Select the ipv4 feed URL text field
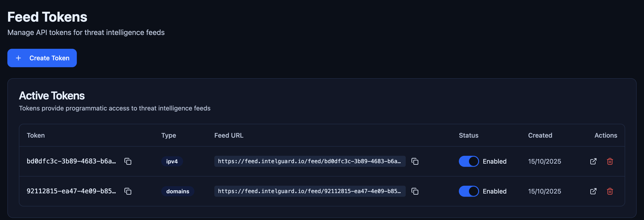The height and width of the screenshot is (220, 644). [310, 161]
